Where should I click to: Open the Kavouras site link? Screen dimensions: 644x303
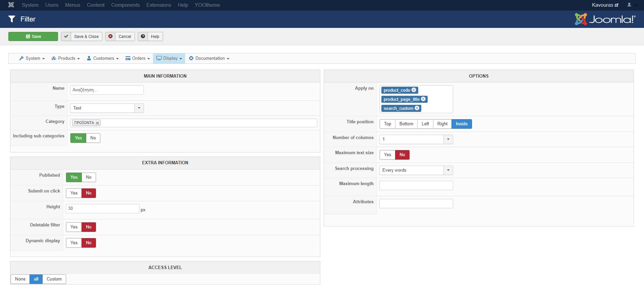(x=605, y=5)
